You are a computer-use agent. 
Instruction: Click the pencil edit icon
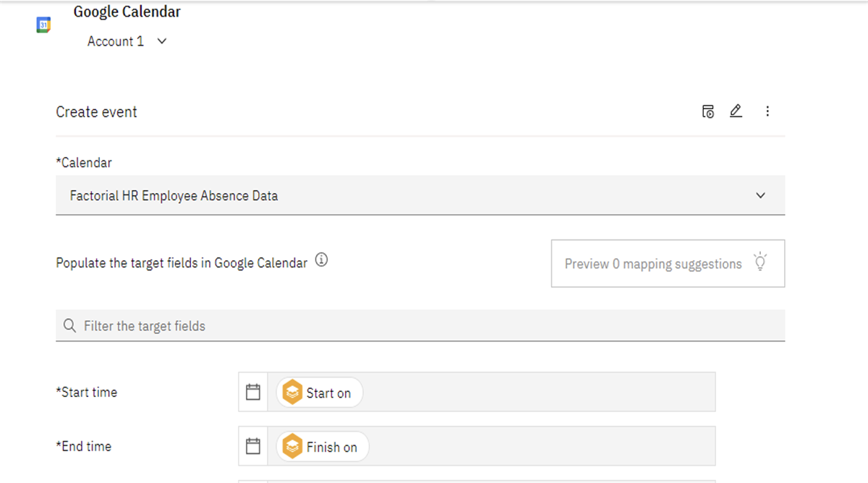(x=736, y=111)
